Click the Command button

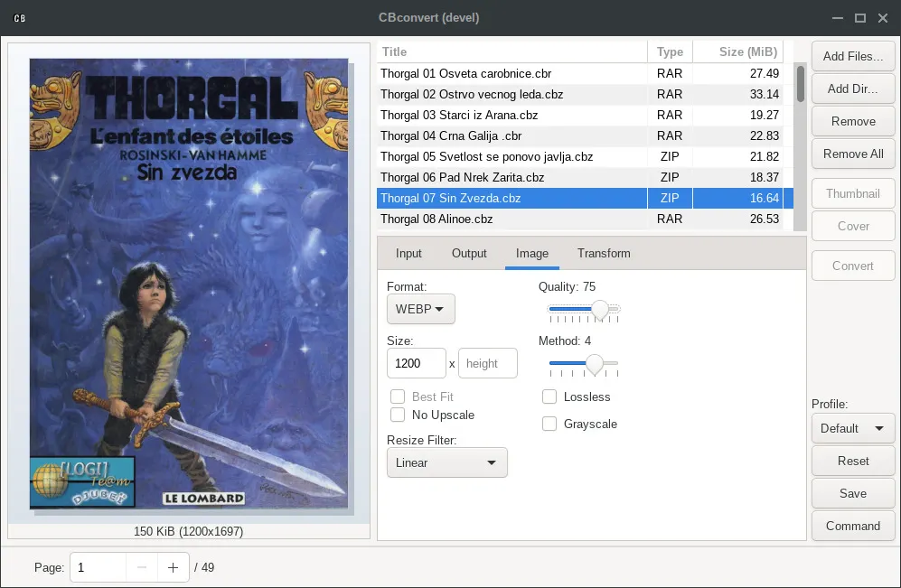(853, 526)
